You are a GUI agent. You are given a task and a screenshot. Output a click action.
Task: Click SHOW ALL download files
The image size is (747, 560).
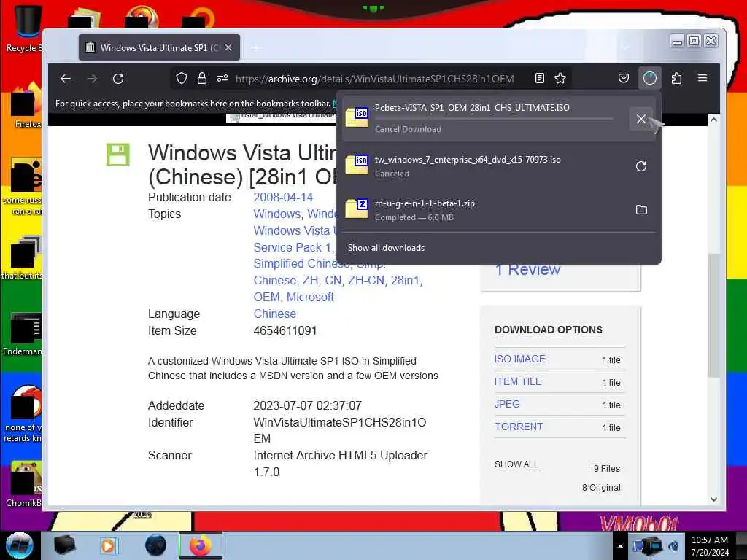pyautogui.click(x=516, y=464)
